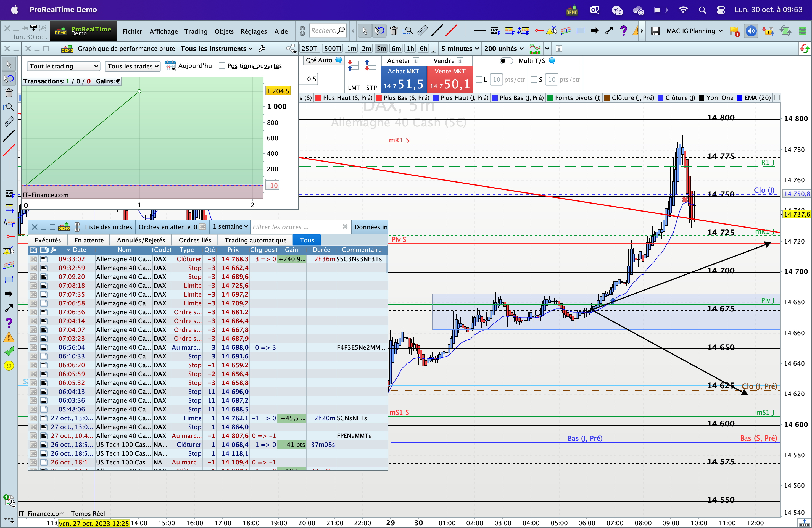Open the 200 unités dropdown

(503, 49)
